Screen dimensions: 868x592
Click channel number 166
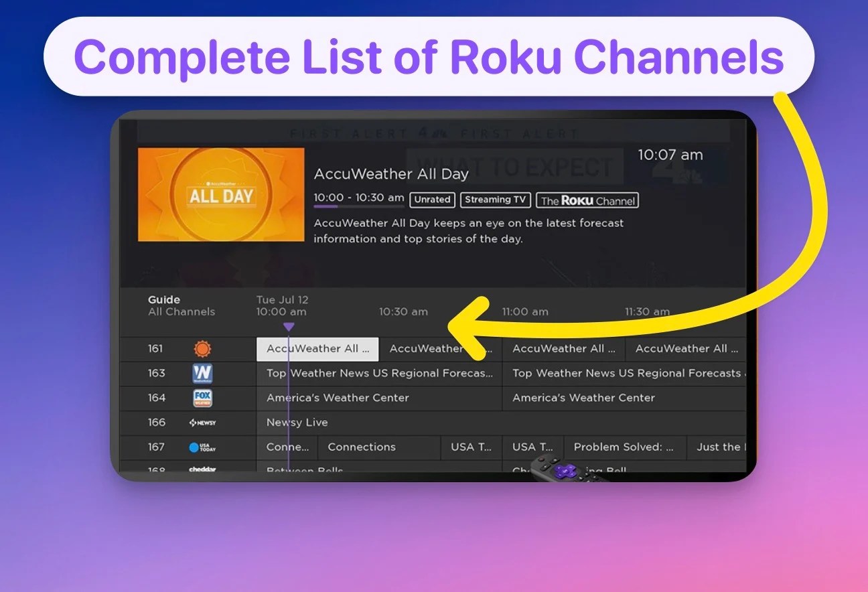[x=157, y=423]
